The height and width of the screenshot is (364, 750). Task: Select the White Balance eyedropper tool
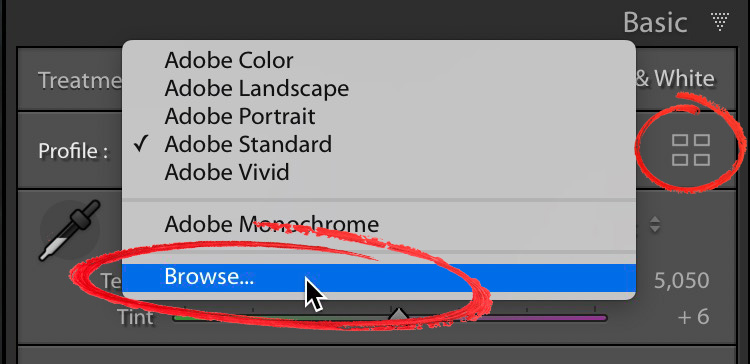70,231
